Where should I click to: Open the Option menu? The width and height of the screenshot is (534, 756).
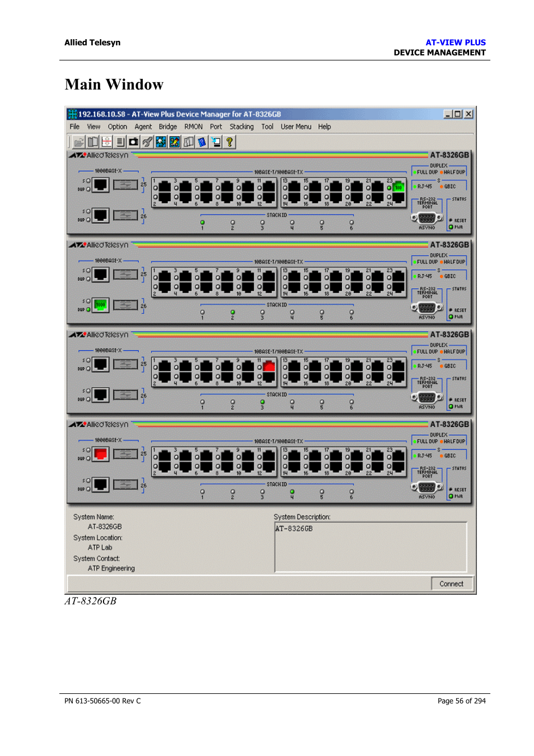point(118,127)
